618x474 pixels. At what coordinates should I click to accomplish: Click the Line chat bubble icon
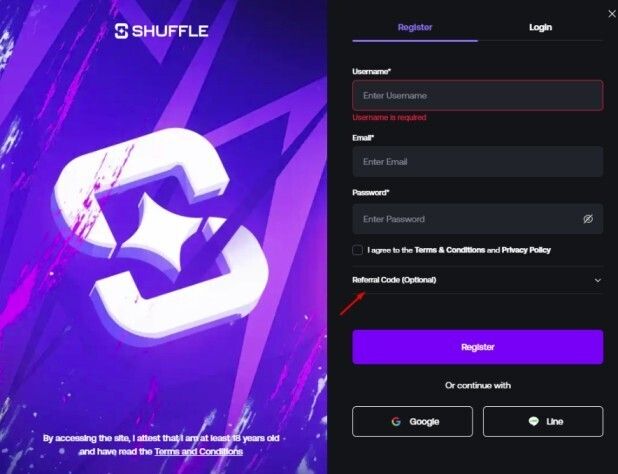click(533, 421)
